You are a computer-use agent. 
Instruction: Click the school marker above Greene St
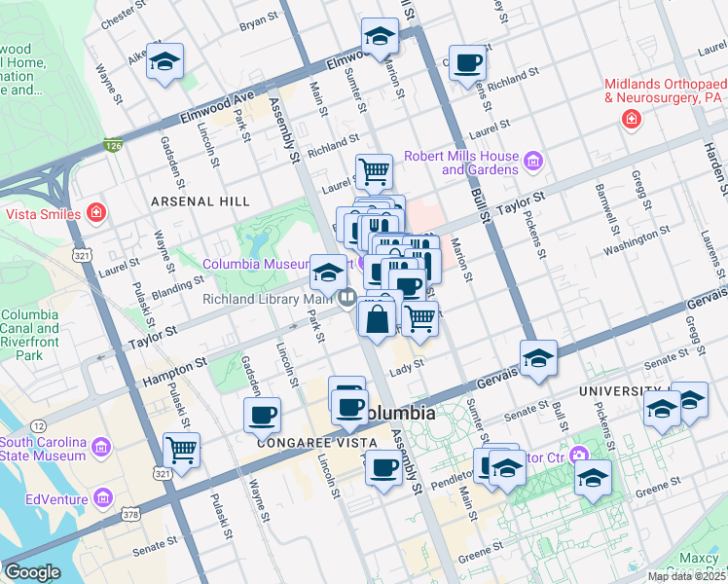pos(593,479)
